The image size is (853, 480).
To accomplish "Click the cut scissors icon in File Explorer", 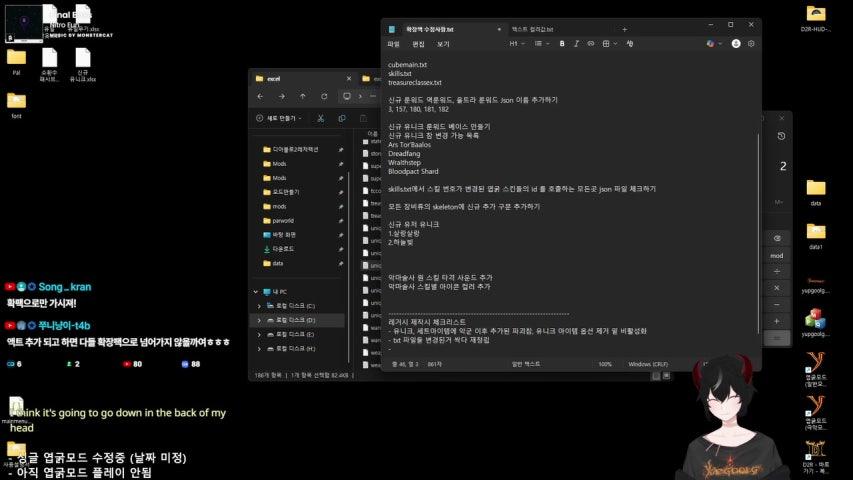I will [320, 118].
